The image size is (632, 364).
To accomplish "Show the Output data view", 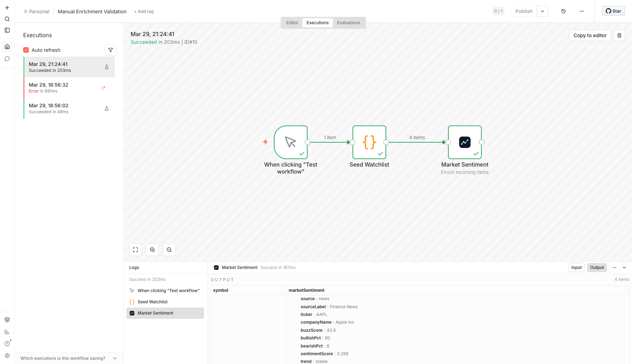I will coord(597,268).
